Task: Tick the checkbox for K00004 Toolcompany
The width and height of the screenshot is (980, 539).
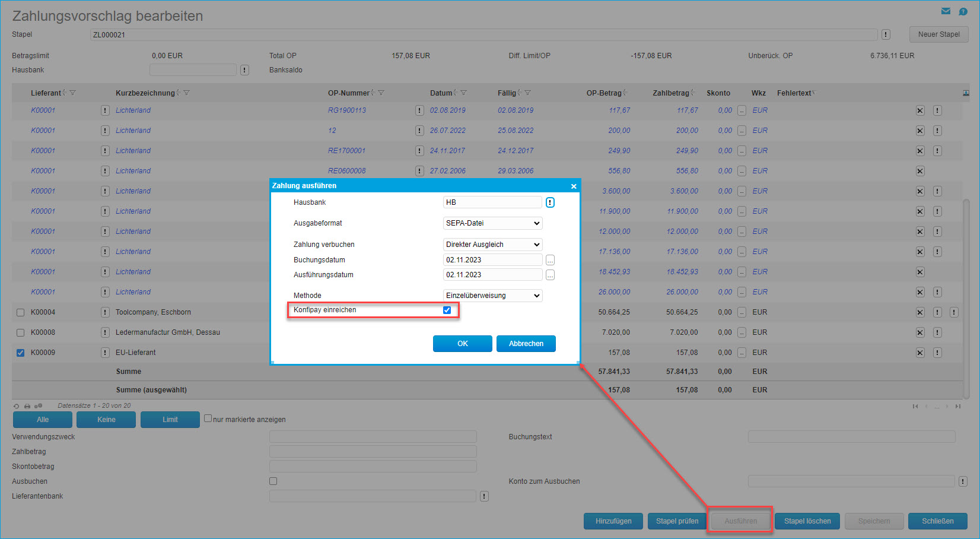Action: pos(20,312)
